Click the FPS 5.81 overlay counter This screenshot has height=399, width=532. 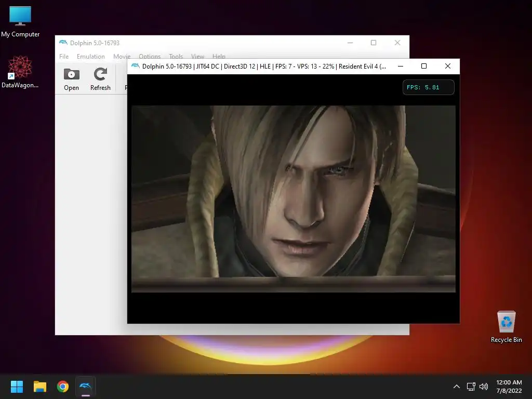(428, 87)
